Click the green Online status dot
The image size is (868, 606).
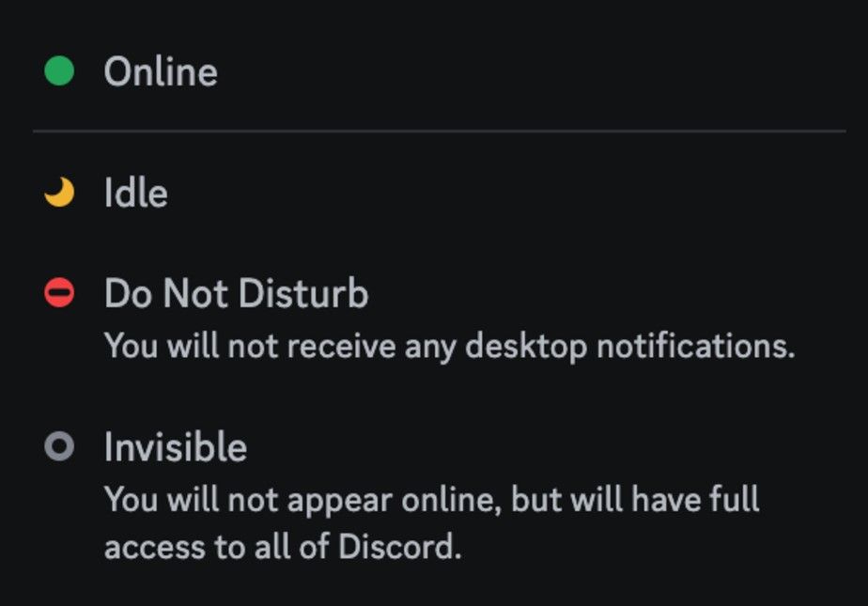pyautogui.click(x=59, y=70)
